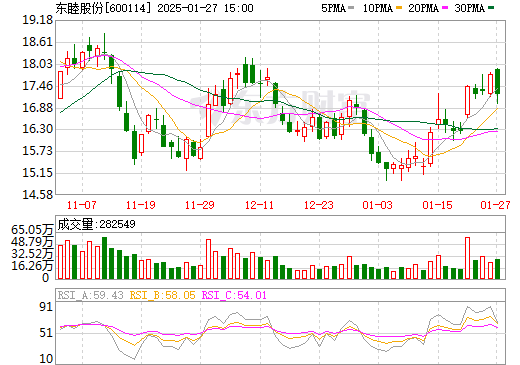The height and width of the screenshot is (365, 520).
Task: Click the RSI_C:54.01 indicator label
Action: coord(234,295)
